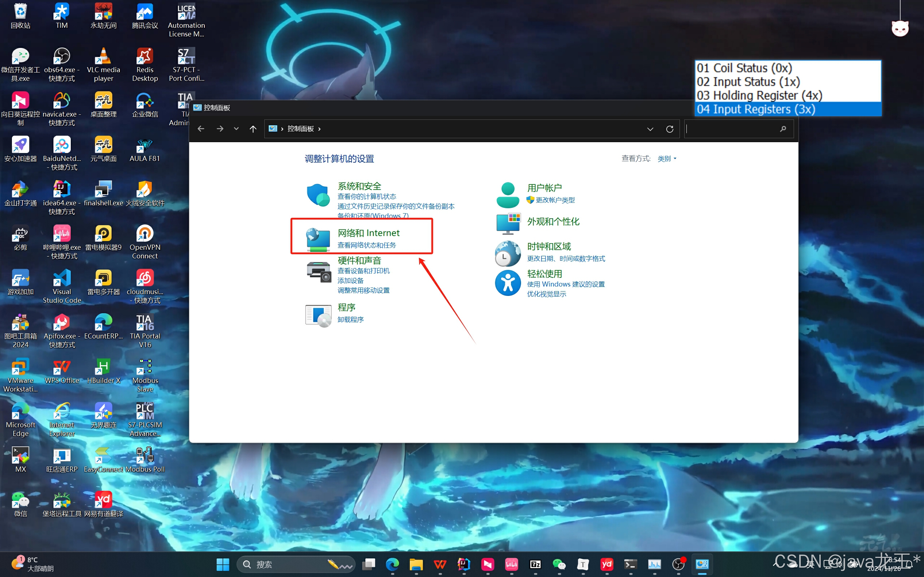924x577 pixels.
Task: Open Network and Internet category icon
Action: click(x=318, y=239)
